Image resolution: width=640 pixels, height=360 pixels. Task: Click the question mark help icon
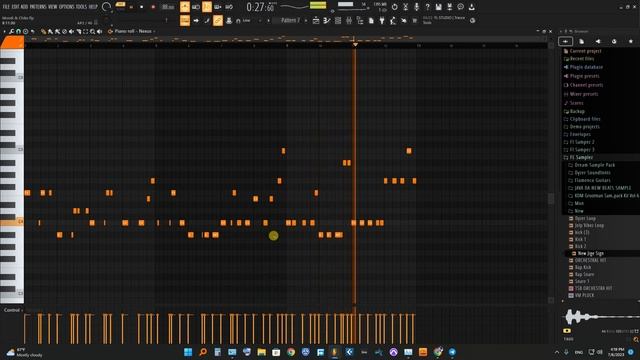[427, 7]
